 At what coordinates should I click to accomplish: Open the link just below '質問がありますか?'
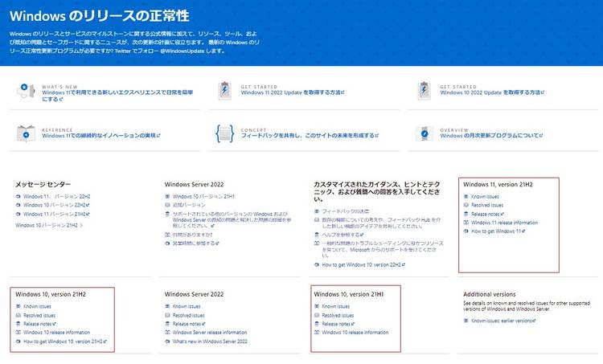(195, 243)
